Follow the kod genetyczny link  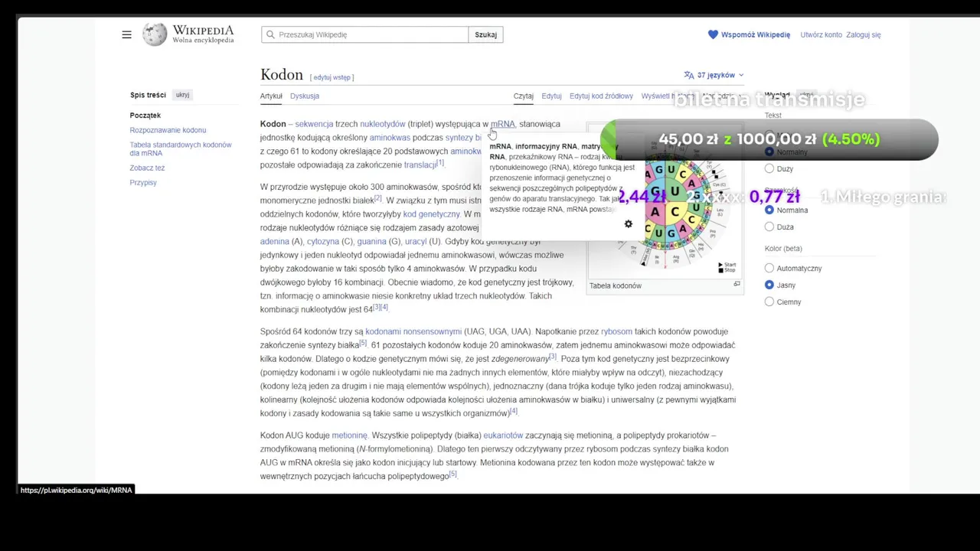(x=431, y=214)
